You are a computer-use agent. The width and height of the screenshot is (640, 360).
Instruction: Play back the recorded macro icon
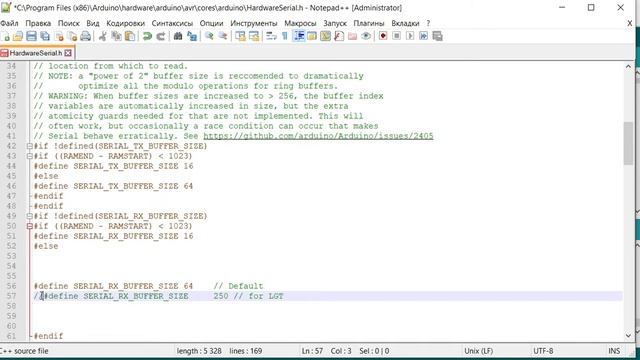pyautogui.click(x=410, y=36)
